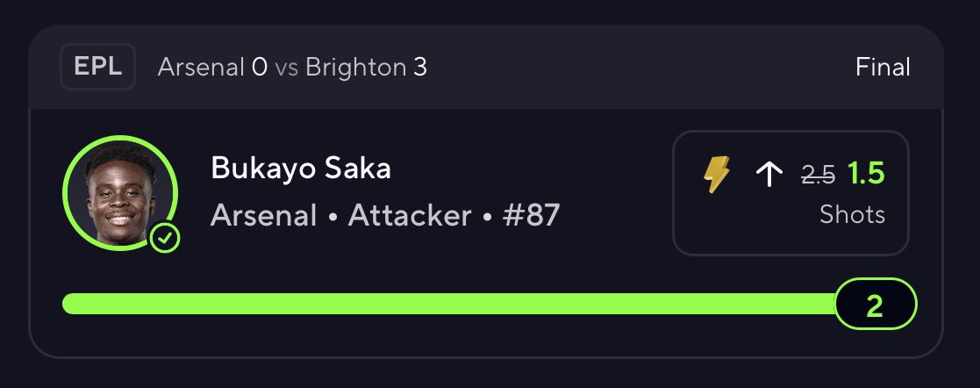
Task: Select the EPL league badge
Action: click(97, 67)
